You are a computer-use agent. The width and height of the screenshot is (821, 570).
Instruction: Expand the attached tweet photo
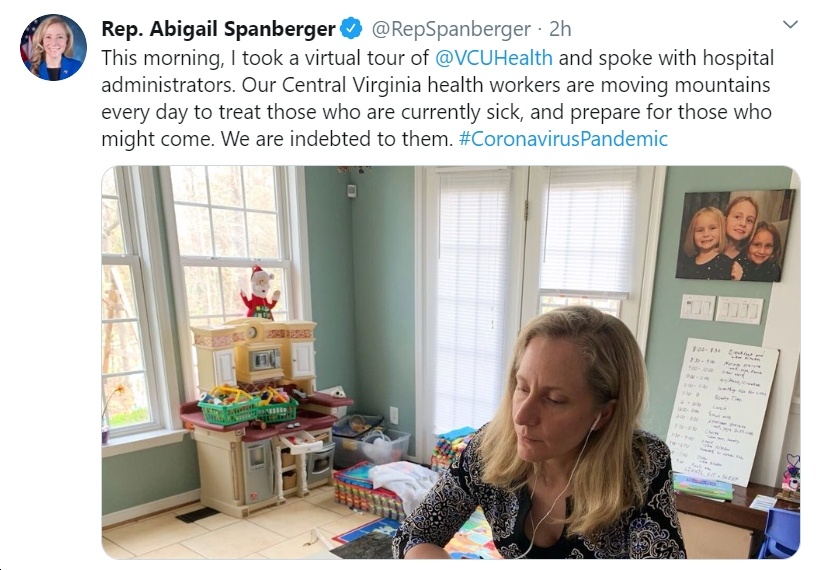pyautogui.click(x=450, y=362)
